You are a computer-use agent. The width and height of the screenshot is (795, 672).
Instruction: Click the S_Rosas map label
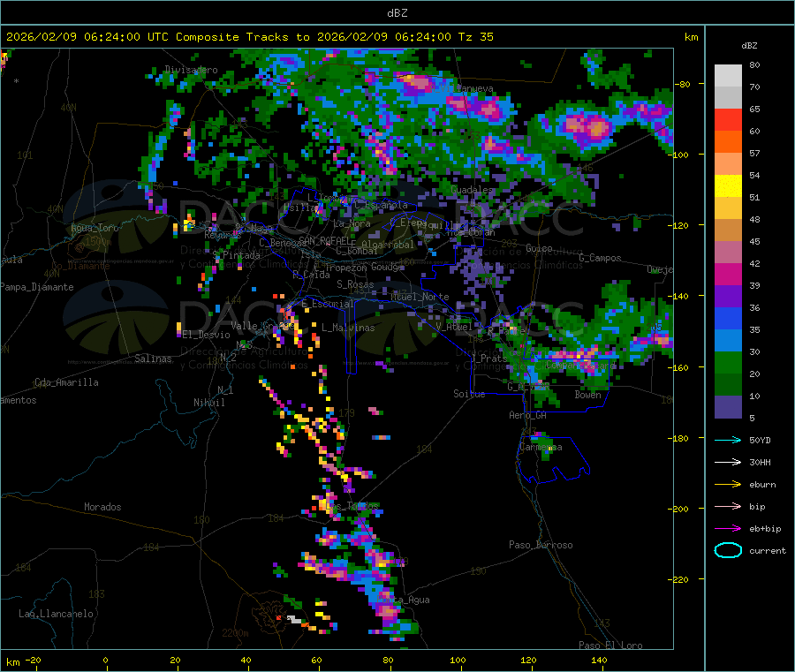coord(355,284)
